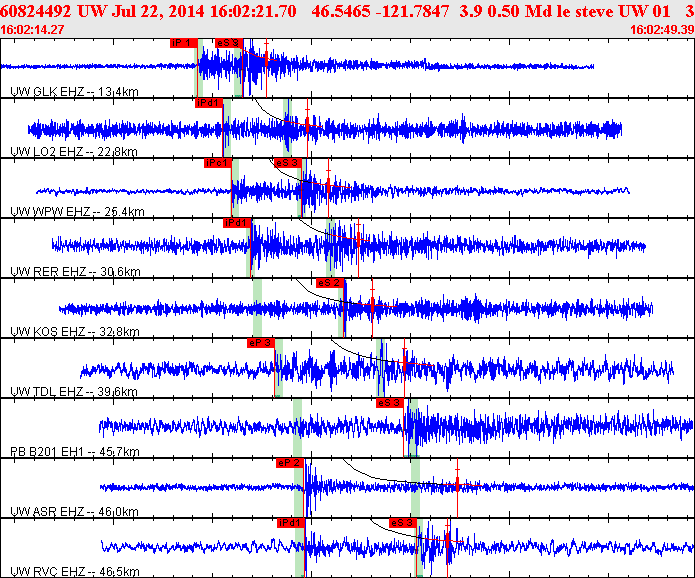Click station label UW RVC EHZ -- 46.5km
This screenshot has width=695, height=578.
74,572
